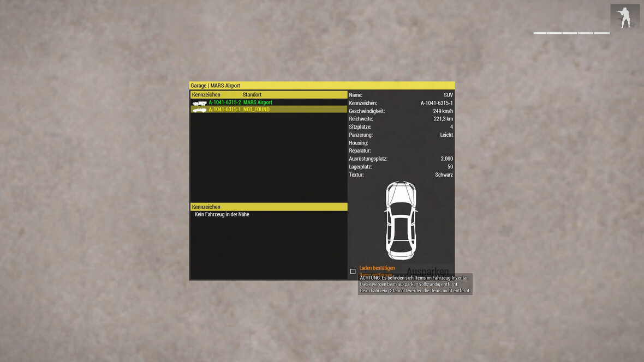Screen dimensions: 644x362
Task: Click the Garage | MARS Airport title
Action: pyautogui.click(x=215, y=86)
